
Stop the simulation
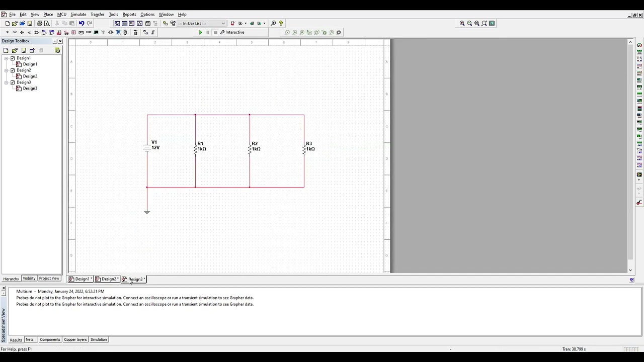[215, 32]
